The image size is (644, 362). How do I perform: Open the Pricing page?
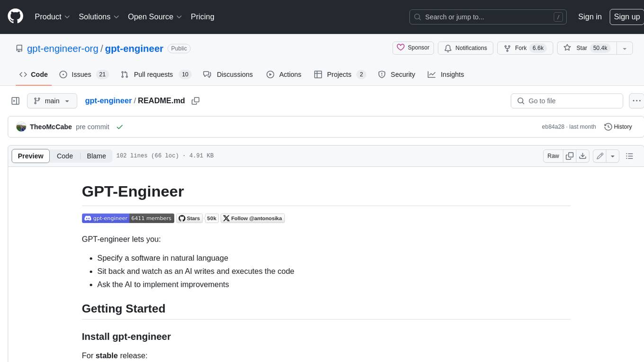[202, 17]
